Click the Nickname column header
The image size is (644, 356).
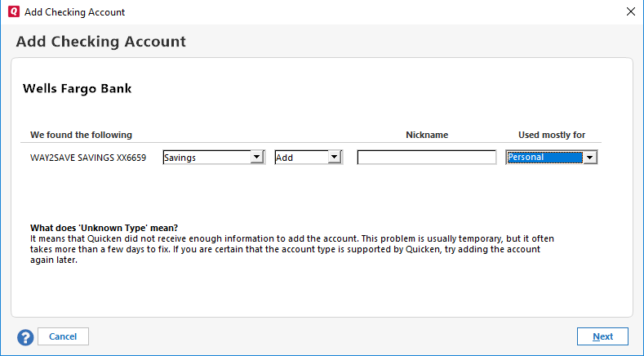pyautogui.click(x=427, y=135)
